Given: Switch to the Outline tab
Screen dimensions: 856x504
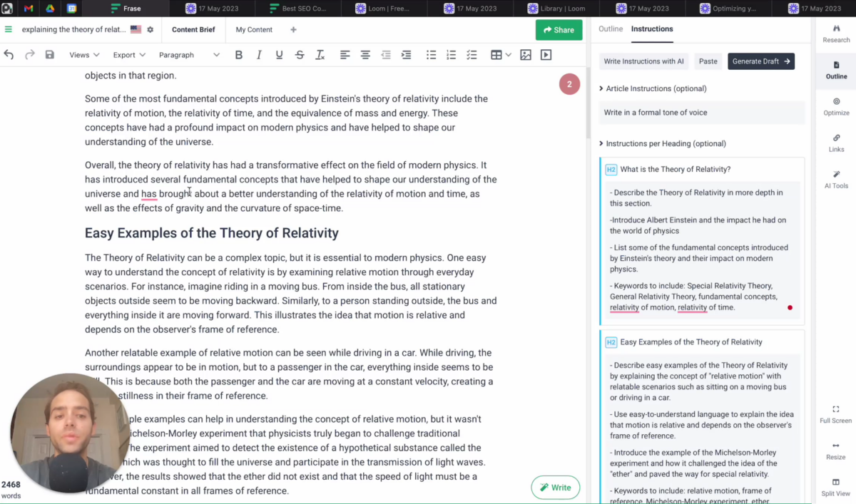Looking at the screenshot, I should (611, 29).
